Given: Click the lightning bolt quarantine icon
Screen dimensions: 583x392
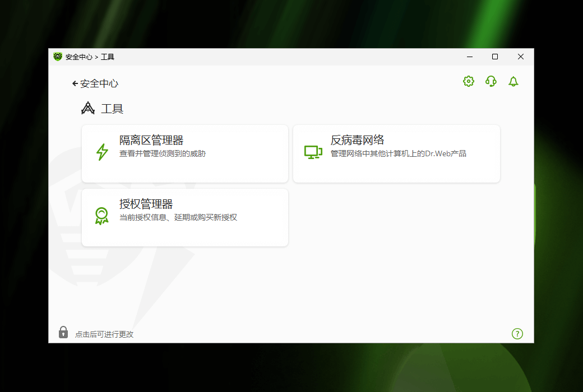Looking at the screenshot, I should click(102, 152).
